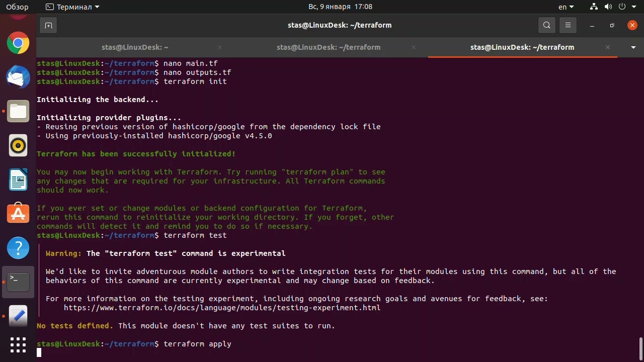Image resolution: width=644 pixels, height=362 pixels.
Task: Open a new terminal tab
Action: click(48, 25)
